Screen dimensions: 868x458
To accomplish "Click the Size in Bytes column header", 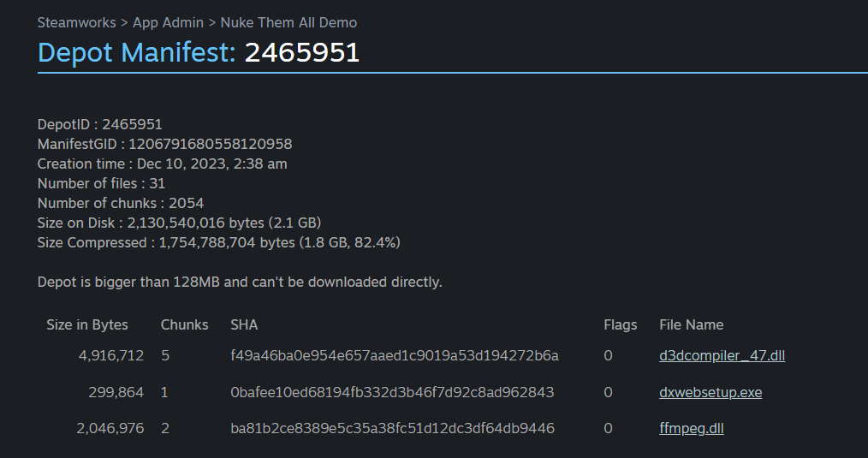I will coord(87,324).
